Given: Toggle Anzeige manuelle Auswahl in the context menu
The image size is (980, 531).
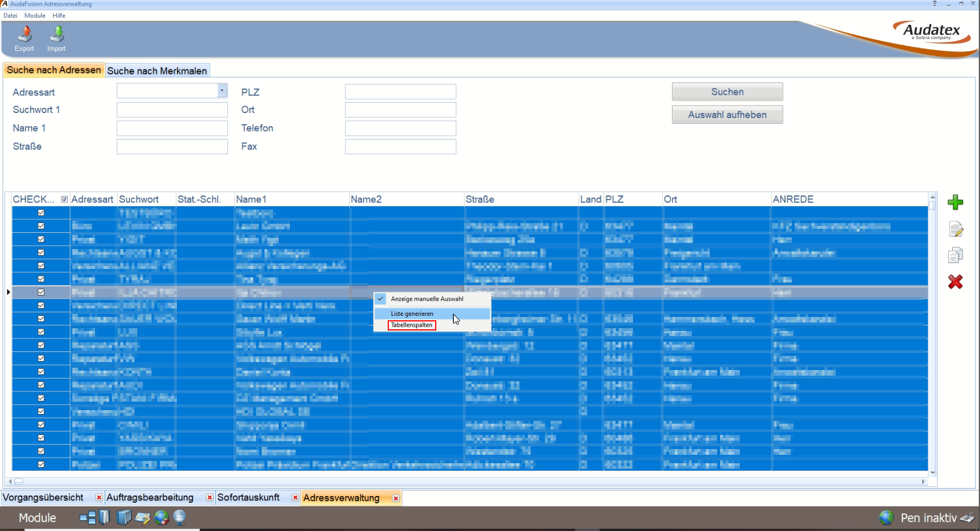Looking at the screenshot, I should pyautogui.click(x=427, y=299).
